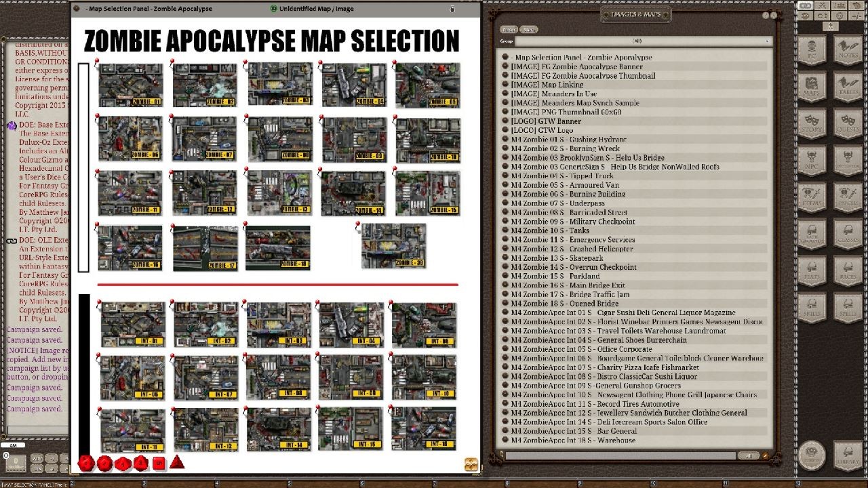Open the Notes sidebar button
Screen dimensions: 868x488
[848, 50]
